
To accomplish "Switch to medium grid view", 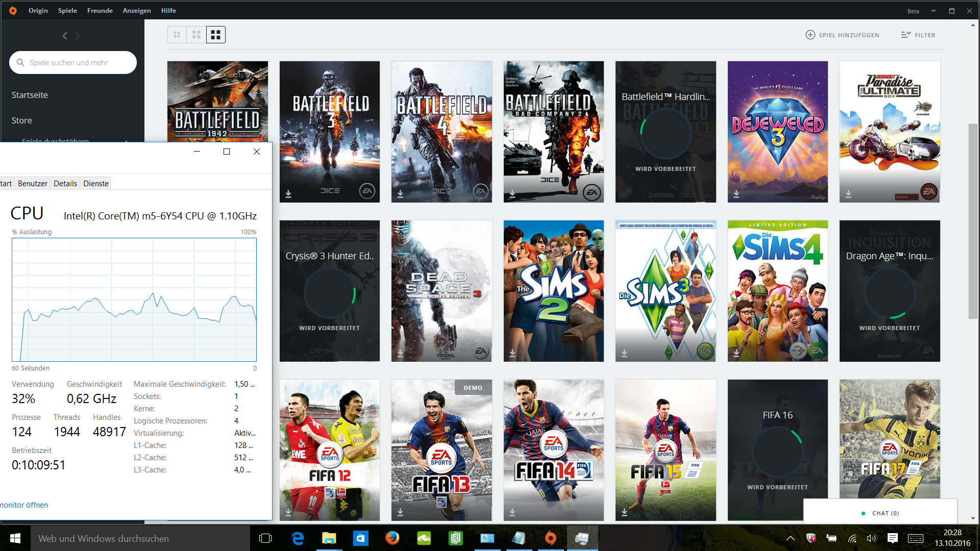I will point(197,35).
